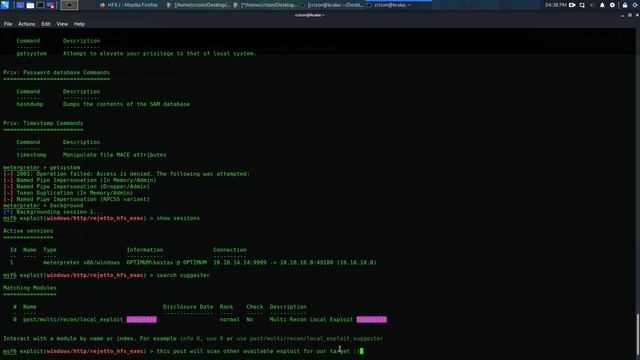Click the 'Active sessions' heading
The image size is (640, 360).
28,231
